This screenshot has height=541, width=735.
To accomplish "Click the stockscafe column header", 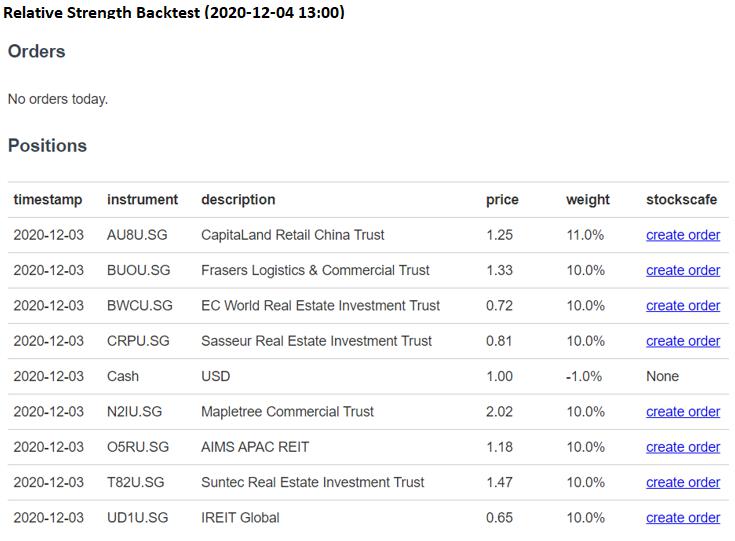I will pyautogui.click(x=681, y=200).
